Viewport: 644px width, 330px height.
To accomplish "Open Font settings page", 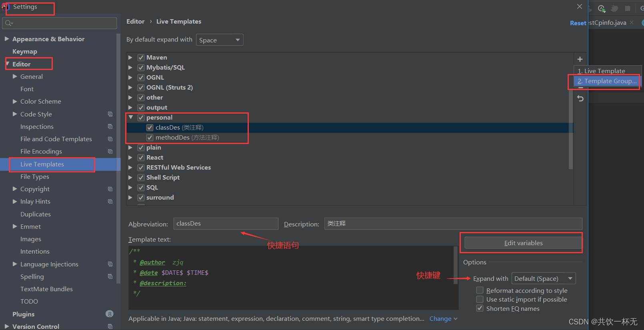I will click(x=27, y=89).
